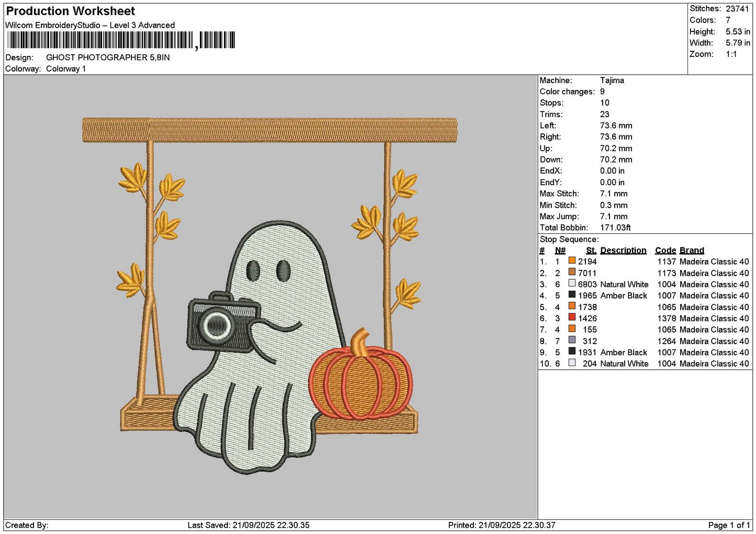Screen dimensions: 756x534
Task: Click the Color changes value '9'
Action: 603,92
